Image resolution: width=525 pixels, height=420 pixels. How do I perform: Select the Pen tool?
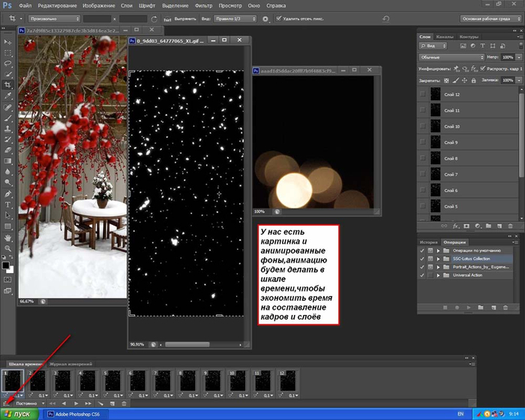coord(7,193)
